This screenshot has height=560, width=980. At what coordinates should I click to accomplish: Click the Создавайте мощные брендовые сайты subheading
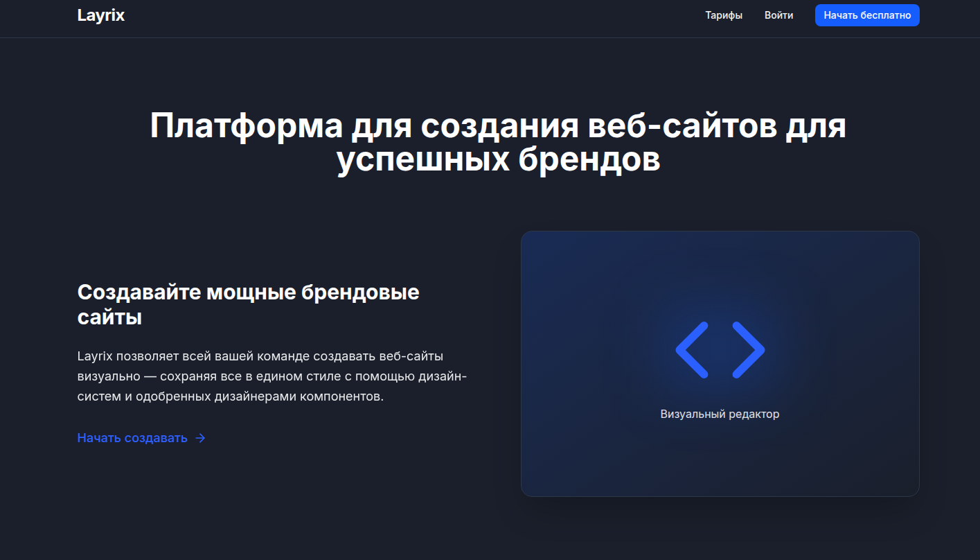coord(249,305)
